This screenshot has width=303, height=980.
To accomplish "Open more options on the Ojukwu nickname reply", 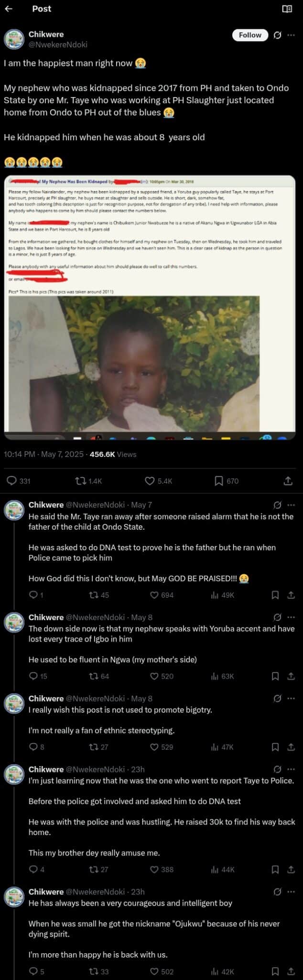I will coord(291,891).
